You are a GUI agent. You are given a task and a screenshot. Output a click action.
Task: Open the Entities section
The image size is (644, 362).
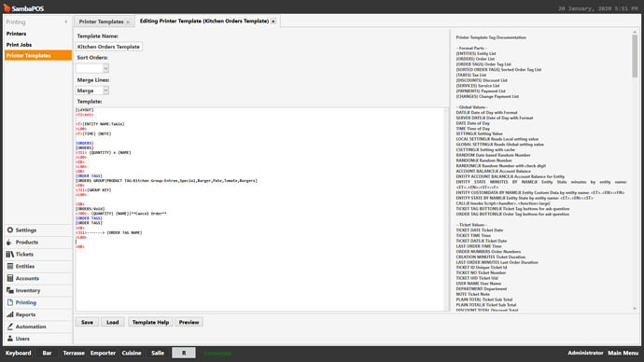(x=37, y=267)
